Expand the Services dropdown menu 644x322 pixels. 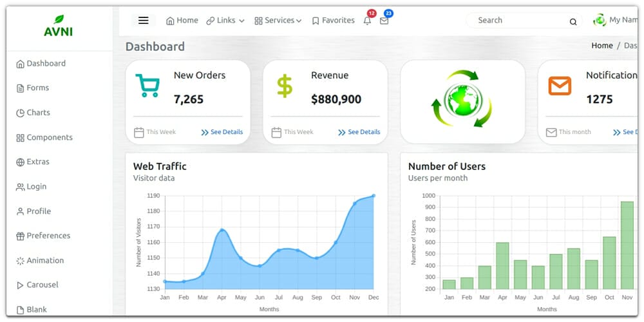pyautogui.click(x=278, y=21)
